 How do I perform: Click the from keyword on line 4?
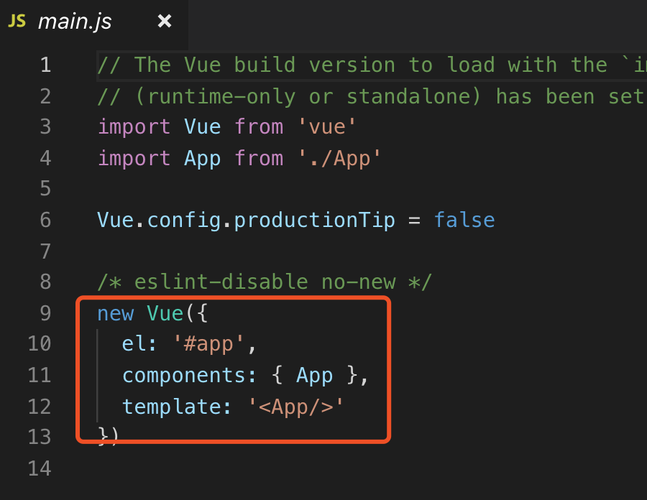[259, 158]
